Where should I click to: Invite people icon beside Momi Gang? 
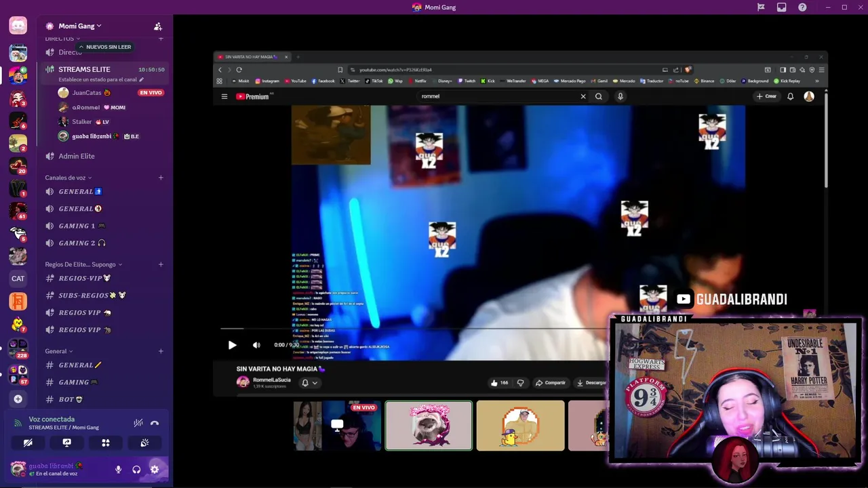tap(158, 26)
